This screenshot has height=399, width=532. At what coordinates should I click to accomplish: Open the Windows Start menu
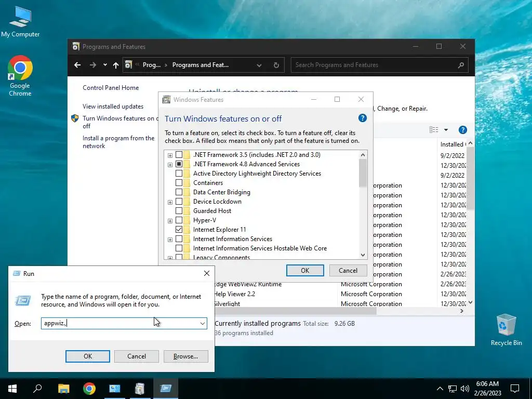point(12,389)
